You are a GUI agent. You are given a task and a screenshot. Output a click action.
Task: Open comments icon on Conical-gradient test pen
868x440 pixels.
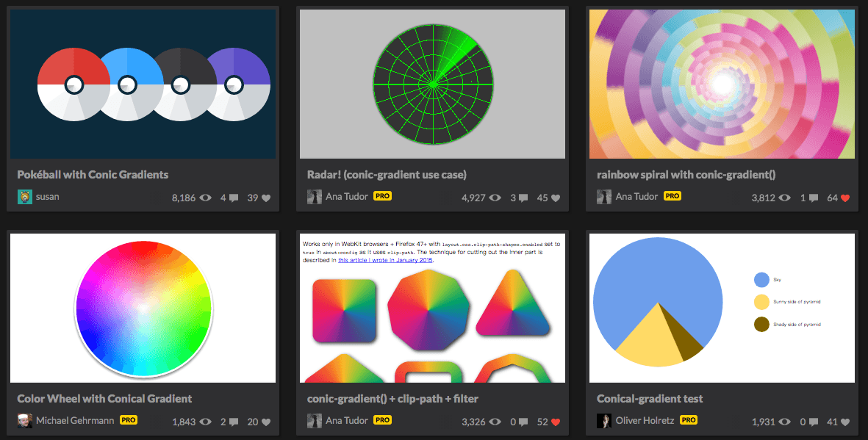813,422
